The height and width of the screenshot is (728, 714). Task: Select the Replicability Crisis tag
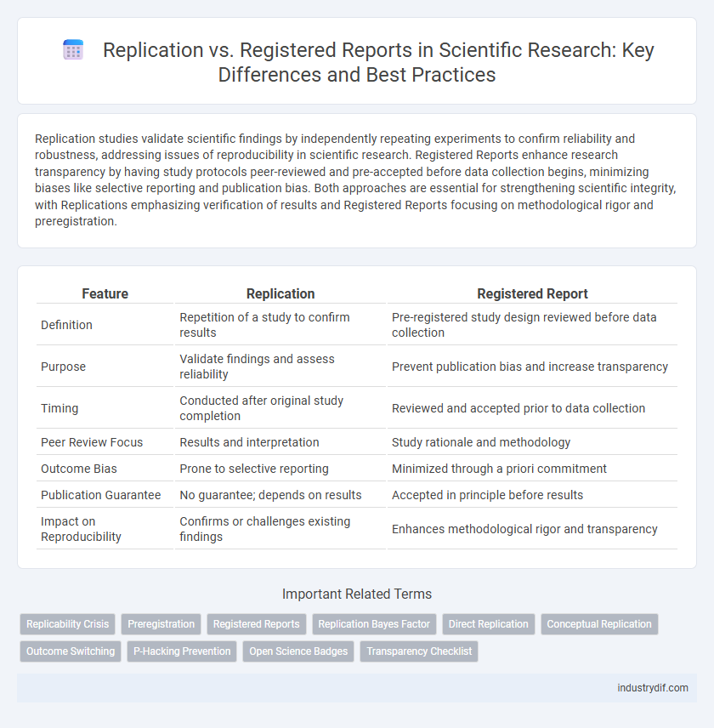[67, 623]
